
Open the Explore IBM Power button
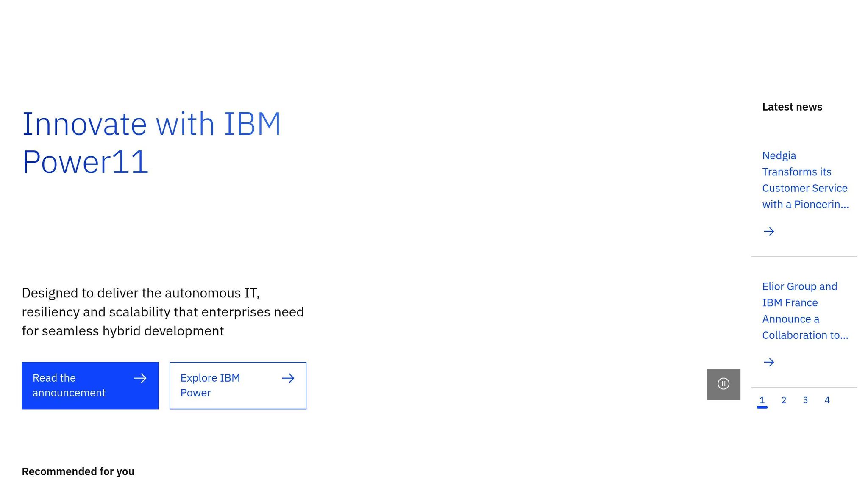click(238, 385)
